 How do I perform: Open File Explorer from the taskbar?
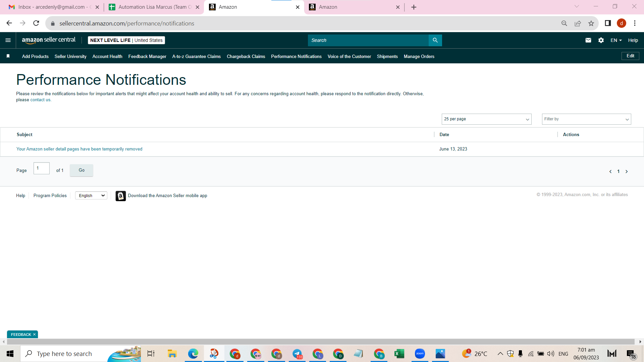pyautogui.click(x=172, y=354)
